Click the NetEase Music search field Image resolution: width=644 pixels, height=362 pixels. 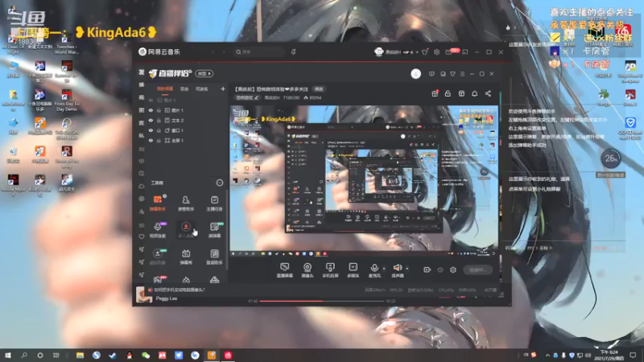tap(258, 52)
